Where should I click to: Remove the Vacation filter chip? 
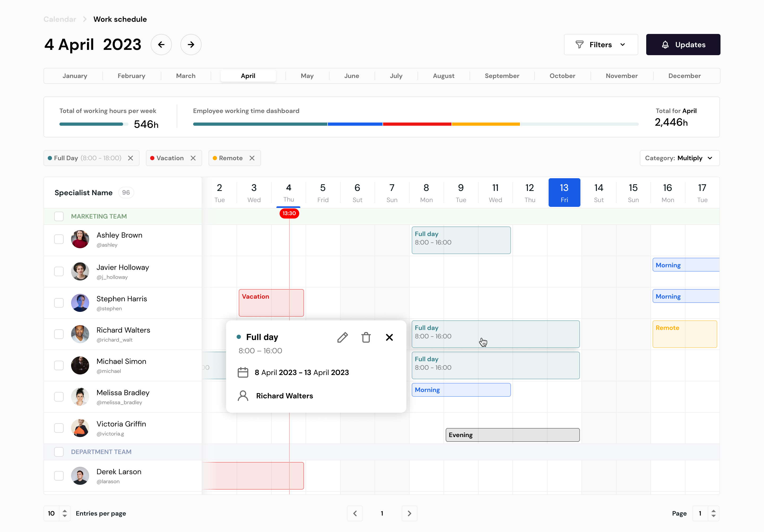(193, 158)
